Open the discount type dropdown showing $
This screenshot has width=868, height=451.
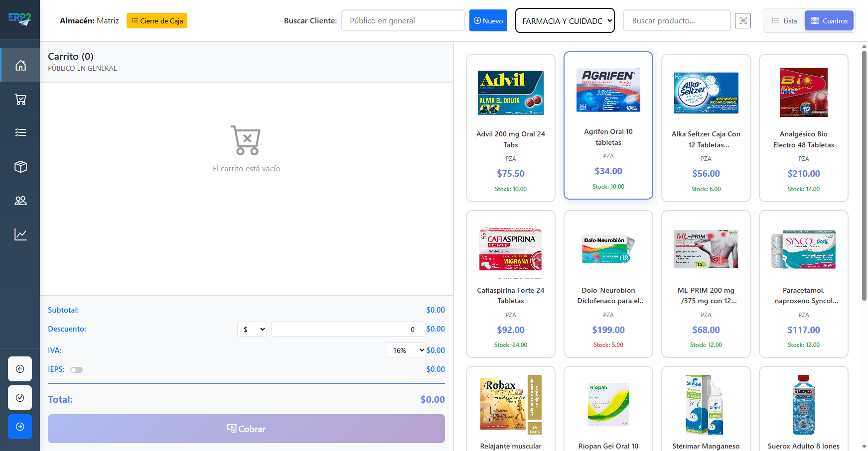252,329
